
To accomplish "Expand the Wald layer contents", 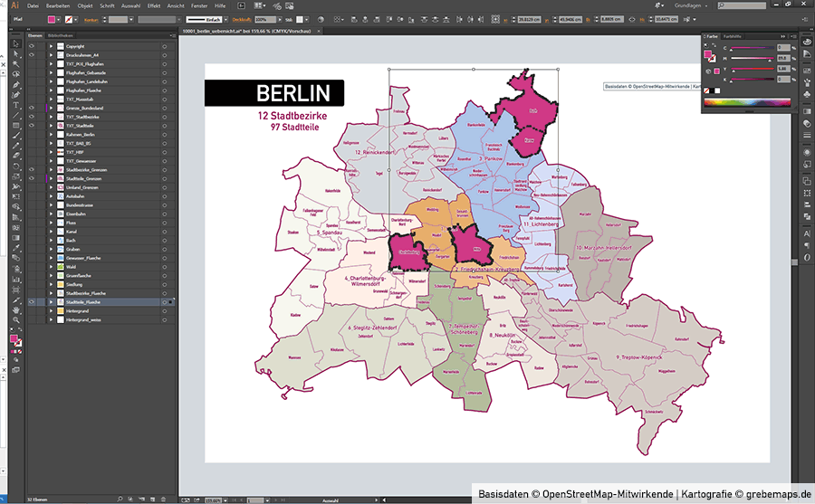I will click(51, 267).
